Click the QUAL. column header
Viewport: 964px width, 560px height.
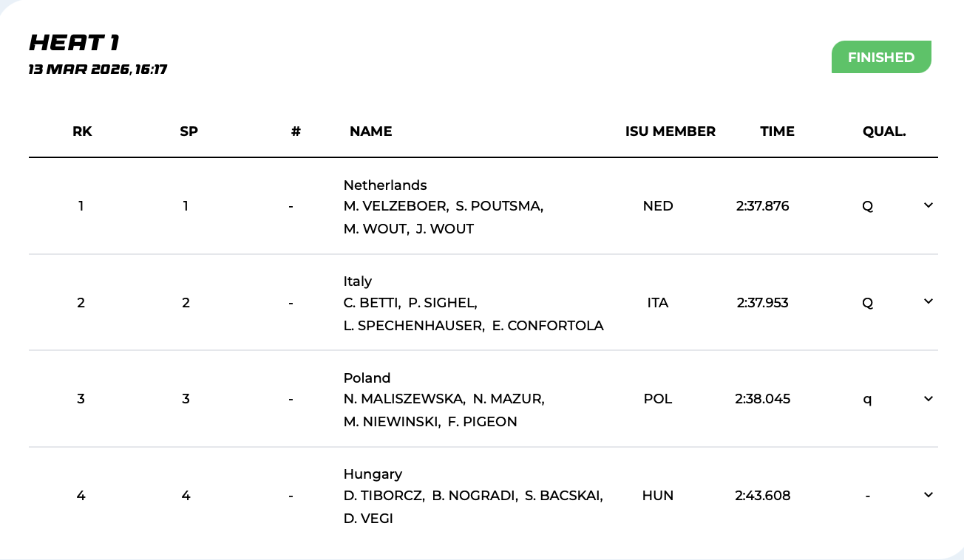pyautogui.click(x=883, y=132)
